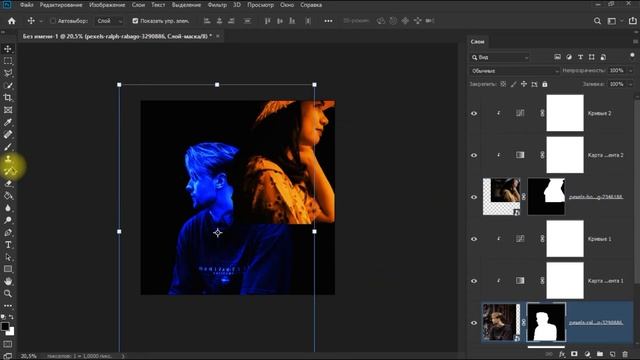Viewport: 640px width, 360px height.
Task: Filter layers by type (T) icon
Action: (x=580, y=57)
